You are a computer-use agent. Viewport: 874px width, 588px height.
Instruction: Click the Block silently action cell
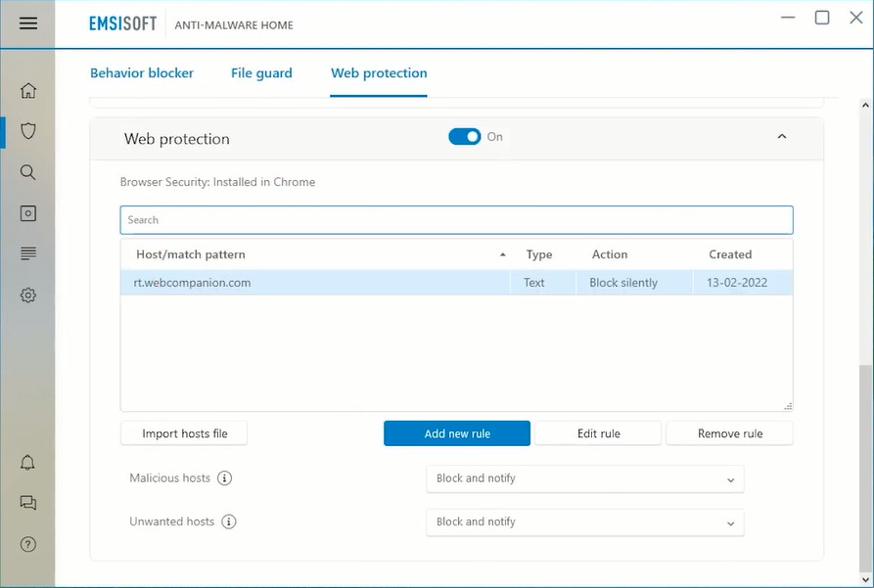623,283
